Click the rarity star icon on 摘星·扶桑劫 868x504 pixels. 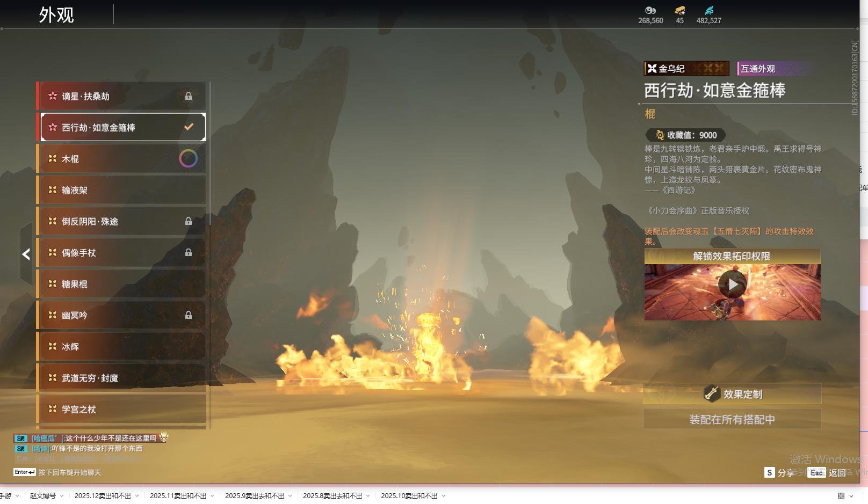click(53, 96)
